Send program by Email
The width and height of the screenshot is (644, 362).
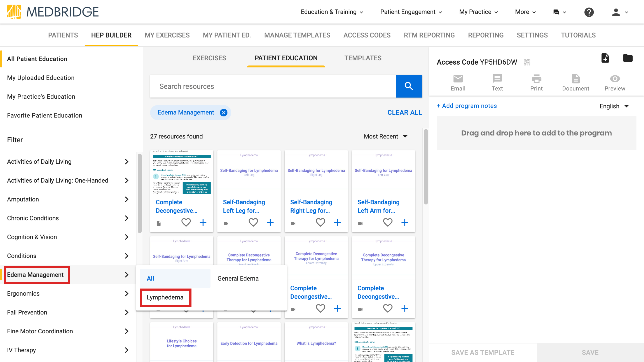click(458, 83)
